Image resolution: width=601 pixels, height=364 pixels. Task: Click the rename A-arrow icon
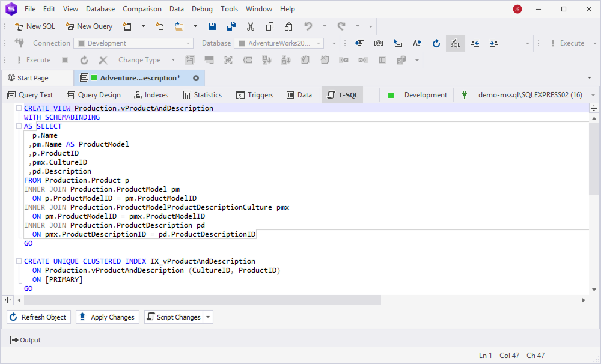pos(417,43)
